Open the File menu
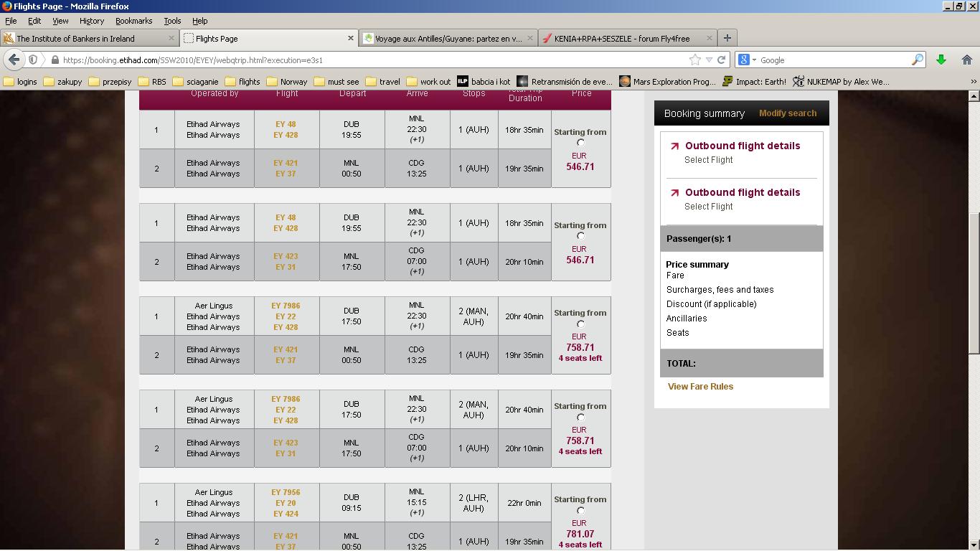This screenshot has height=551, width=980. 11,21
